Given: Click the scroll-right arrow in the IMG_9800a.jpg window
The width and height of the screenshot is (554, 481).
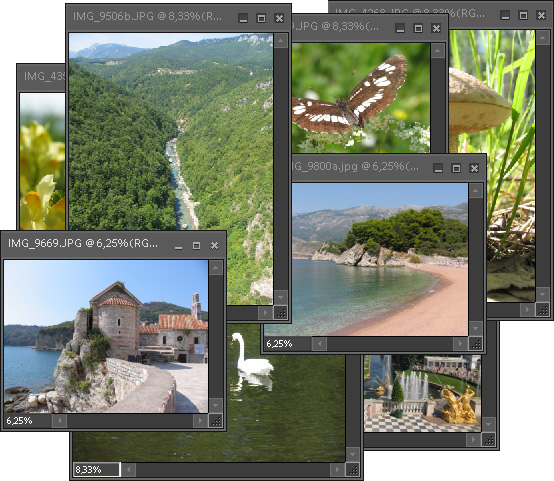Looking at the screenshot, I should [x=460, y=344].
